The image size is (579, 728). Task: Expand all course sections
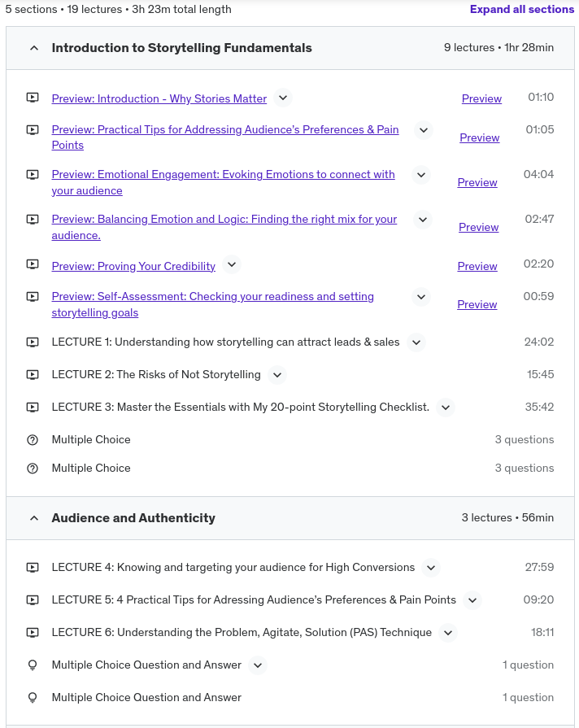point(521,10)
